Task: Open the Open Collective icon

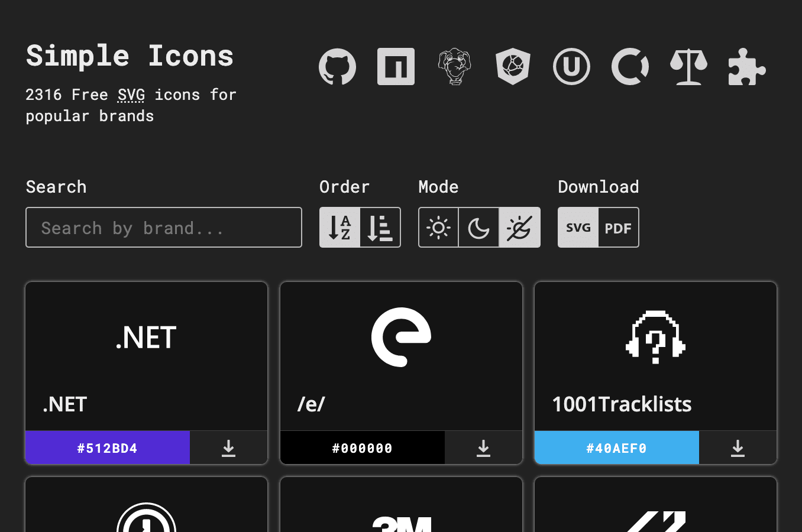Action: [630, 66]
